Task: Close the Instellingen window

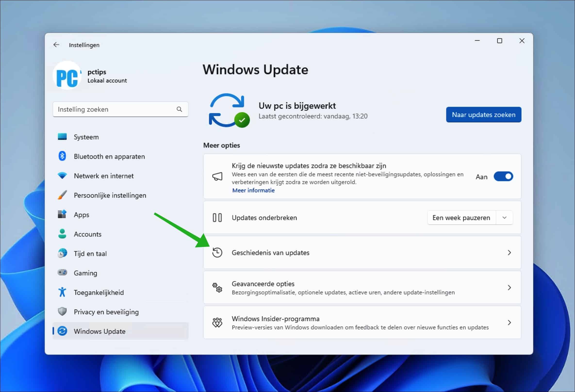Action: pos(522,41)
